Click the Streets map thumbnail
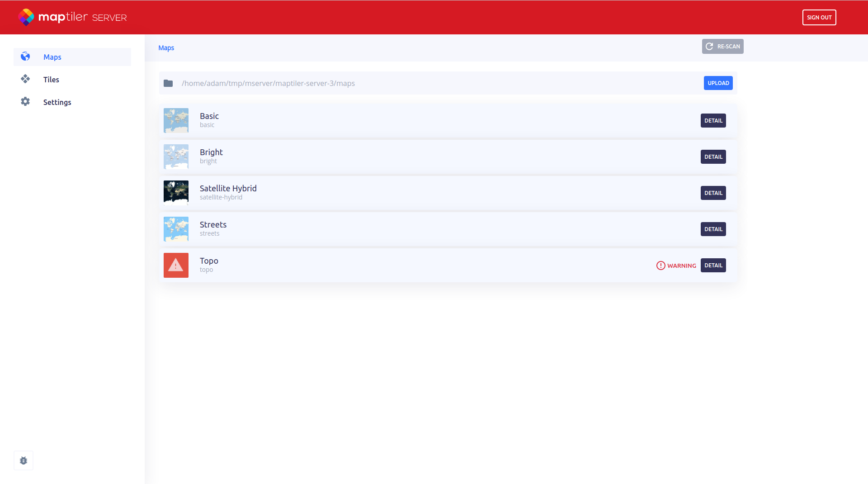The height and width of the screenshot is (484, 868). click(x=176, y=229)
